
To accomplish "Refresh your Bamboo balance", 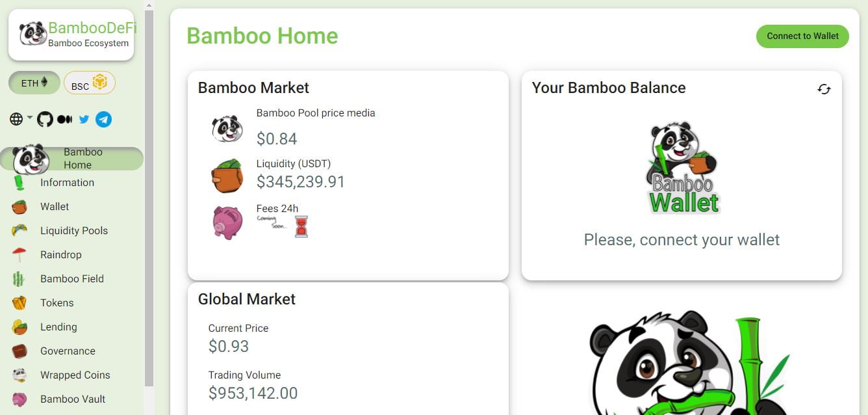I will [824, 89].
